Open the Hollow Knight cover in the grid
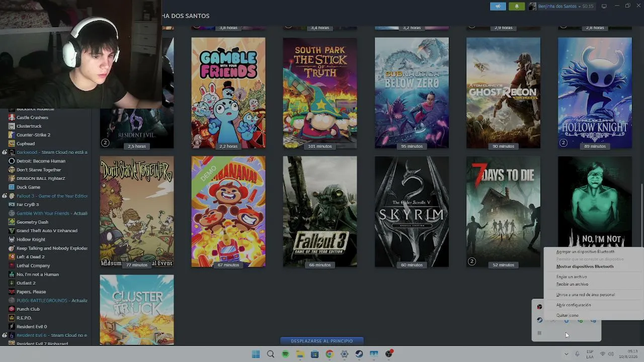Viewport: 644px width, 362px height. pyautogui.click(x=595, y=93)
